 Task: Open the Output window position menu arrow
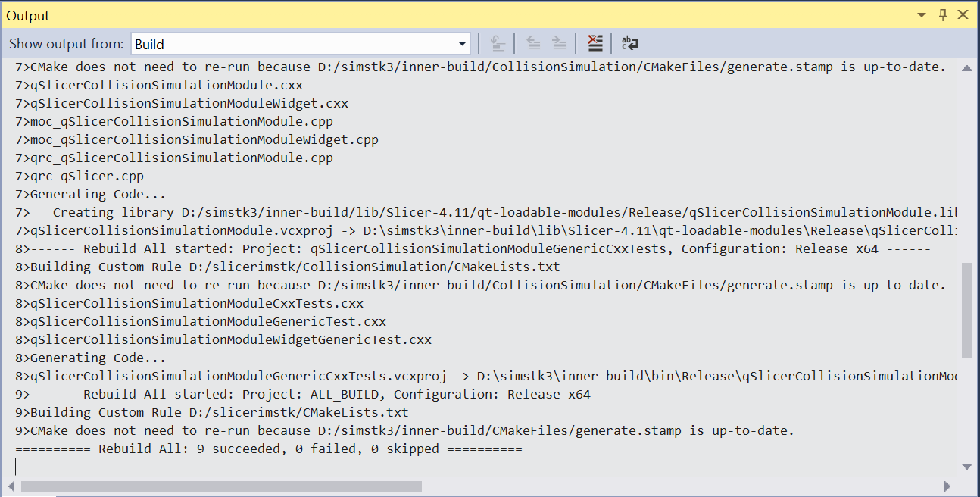(922, 15)
